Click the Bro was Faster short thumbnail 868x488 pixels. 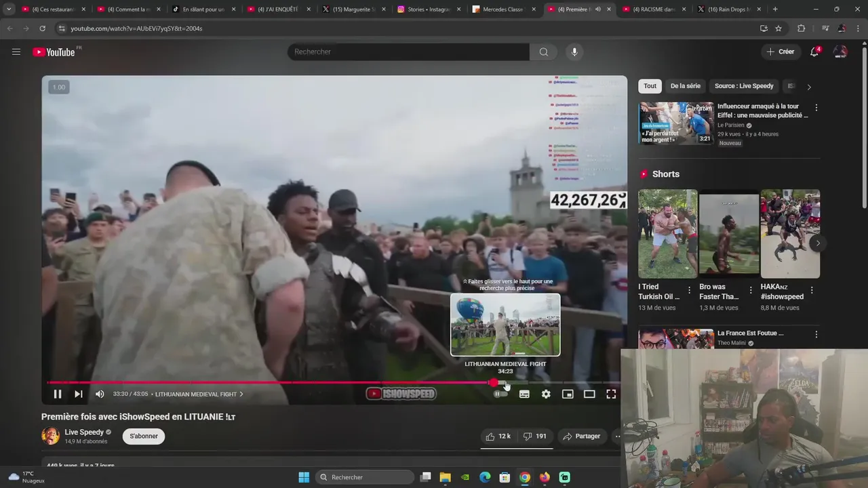click(729, 234)
